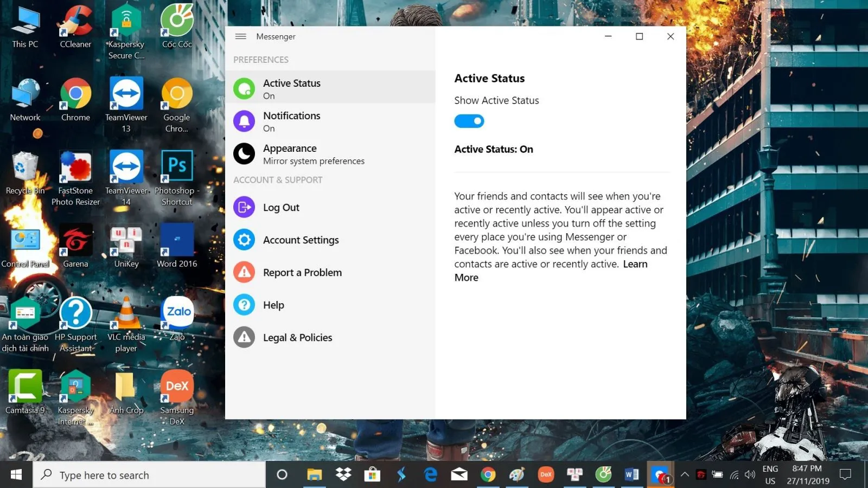Screen dimensions: 868x488
Task: Select Garena desktop shortcut
Action: click(75, 247)
